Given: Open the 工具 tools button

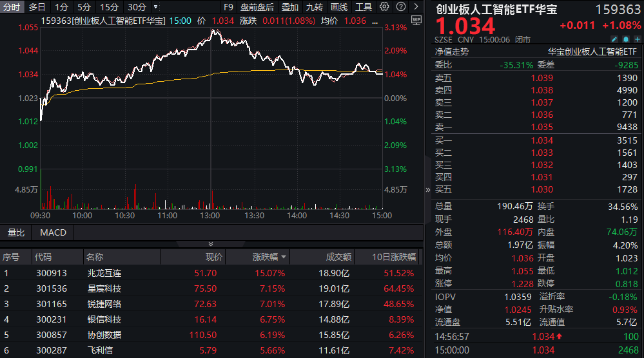Looking at the screenshot, I should click(x=364, y=7).
